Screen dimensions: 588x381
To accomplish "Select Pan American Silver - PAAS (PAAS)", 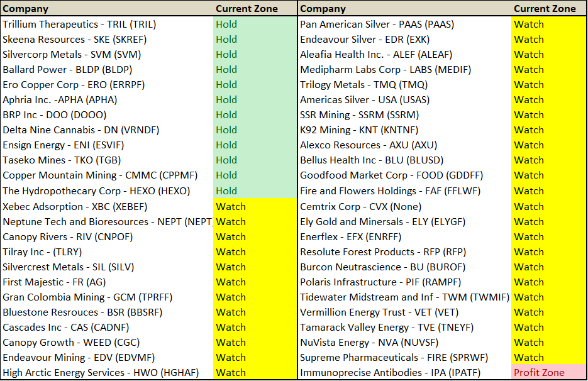I will [404, 25].
